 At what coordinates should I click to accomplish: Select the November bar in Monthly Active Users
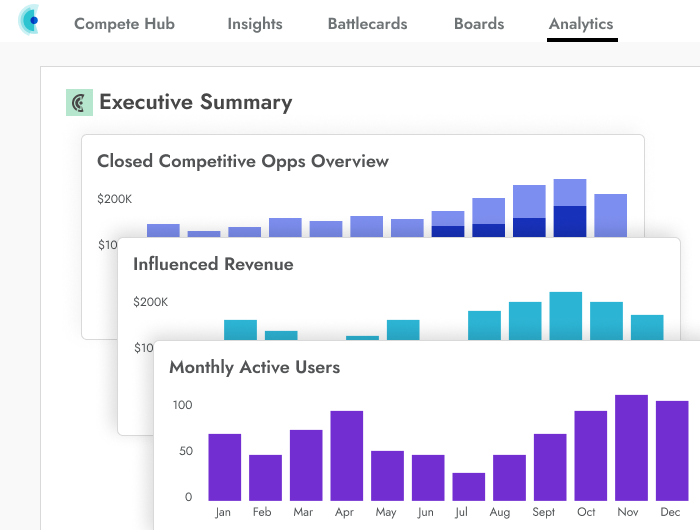pos(631,447)
